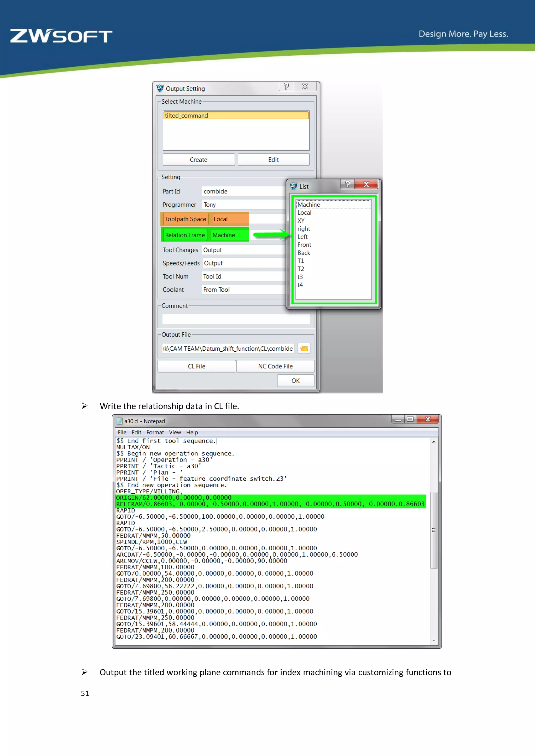The width and height of the screenshot is (535, 756).
Task: Click the Programmer field containing Tony
Action: tap(244, 204)
